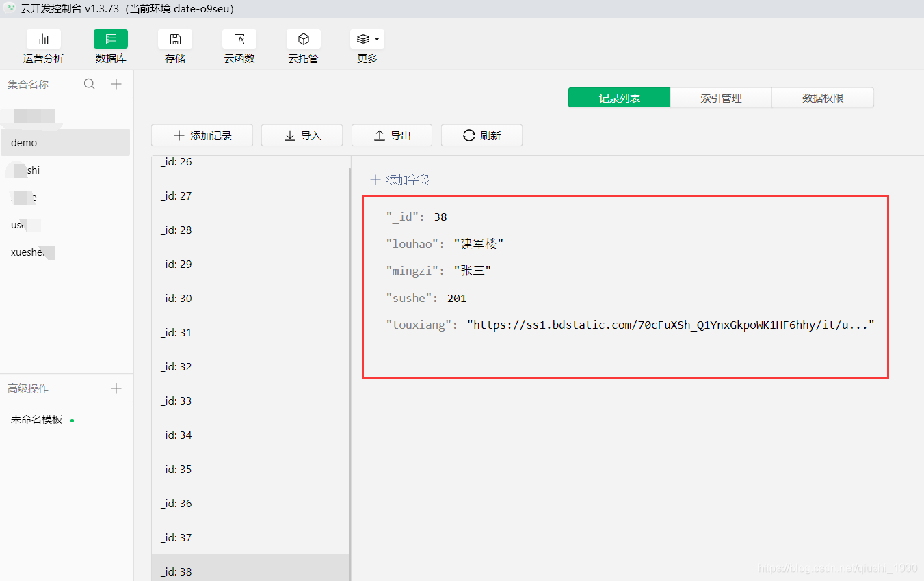
Task: Open the 云托管 cloud hosting icon
Action: click(304, 39)
